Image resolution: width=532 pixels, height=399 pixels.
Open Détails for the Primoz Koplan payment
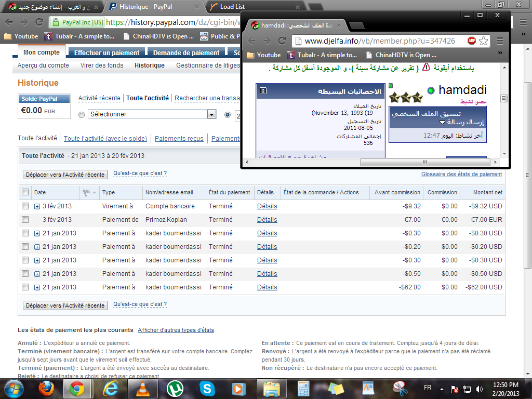(x=267, y=220)
